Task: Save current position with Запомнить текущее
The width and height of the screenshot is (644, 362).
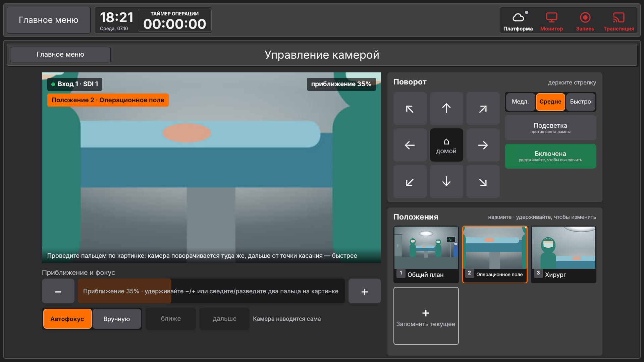Action: [x=426, y=316]
